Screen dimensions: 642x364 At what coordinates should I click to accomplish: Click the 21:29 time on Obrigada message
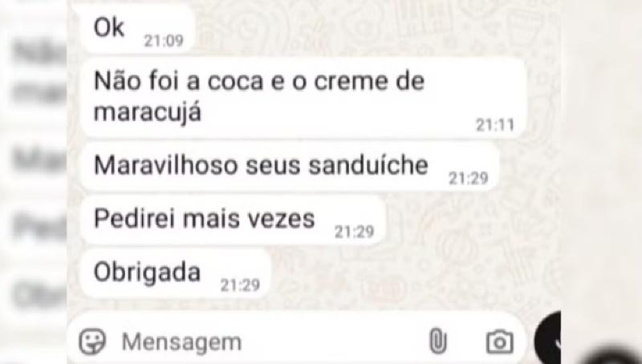coord(240,285)
